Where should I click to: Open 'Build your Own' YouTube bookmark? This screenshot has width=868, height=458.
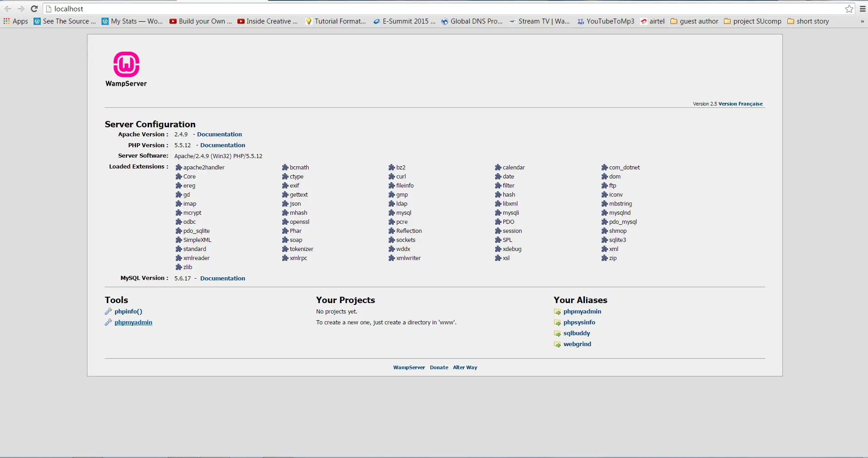pyautogui.click(x=200, y=21)
